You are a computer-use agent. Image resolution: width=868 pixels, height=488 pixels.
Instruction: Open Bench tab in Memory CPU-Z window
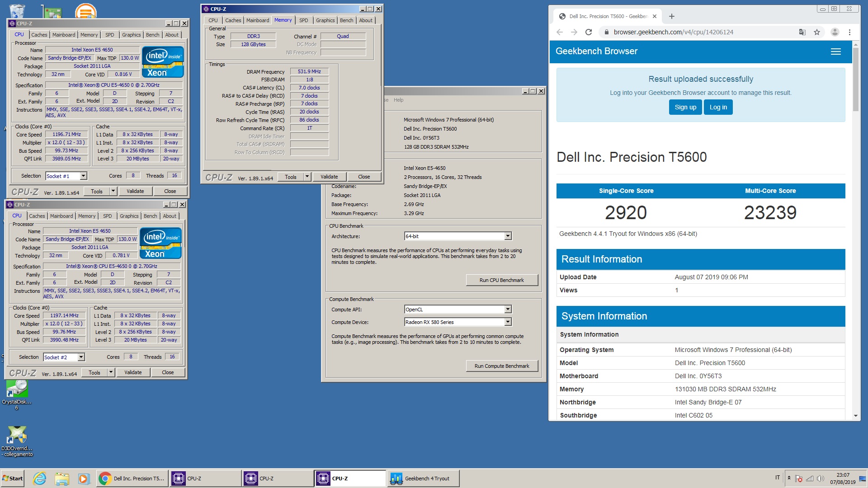tap(347, 20)
